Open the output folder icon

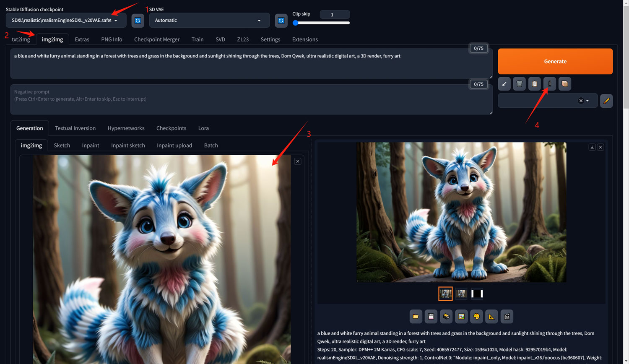tap(416, 317)
